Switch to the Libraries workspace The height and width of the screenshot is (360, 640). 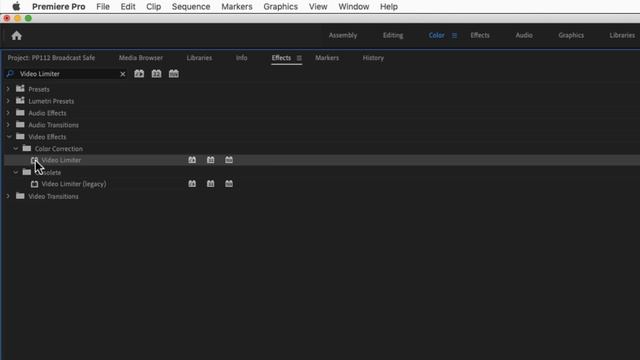622,36
